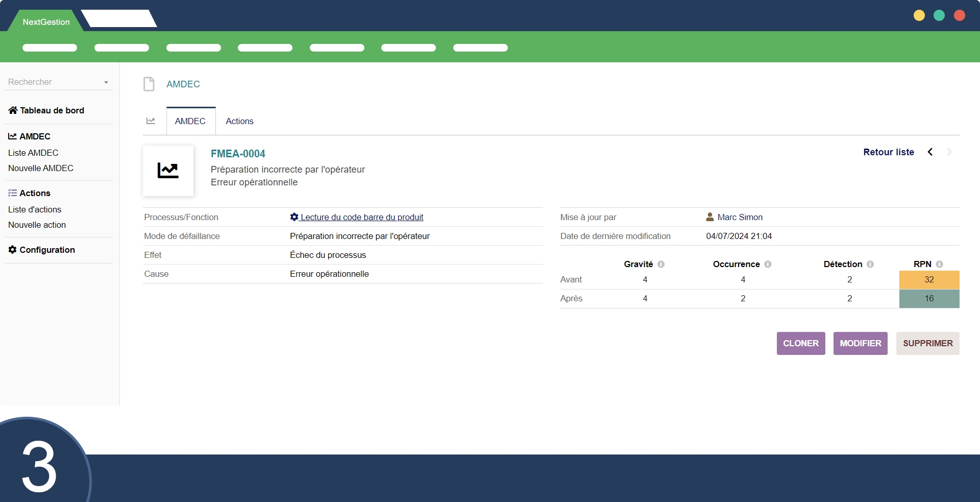Viewport: 980px width, 502px height.
Task: Click the Détection info icon
Action: point(870,264)
